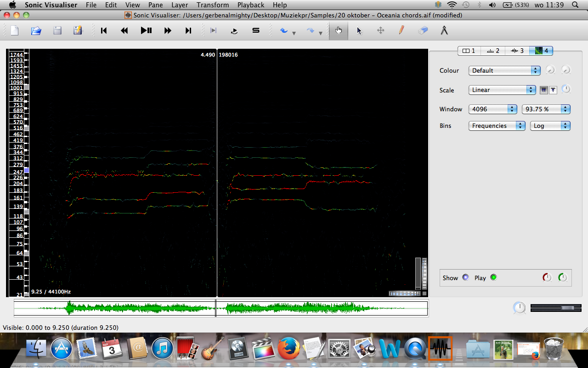Viewport: 588px width, 368px height.
Task: Toggle Normalize Visible Area single-arrow button
Action: point(553,90)
